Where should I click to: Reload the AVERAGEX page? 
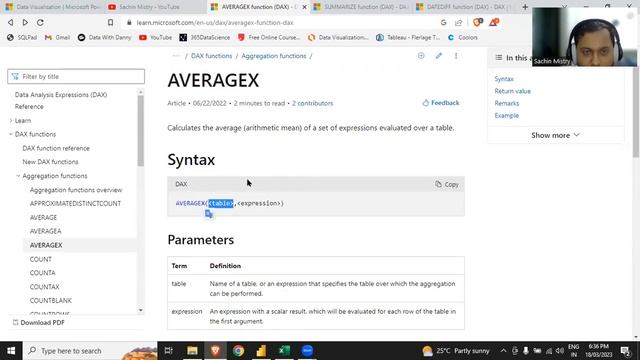point(40,22)
